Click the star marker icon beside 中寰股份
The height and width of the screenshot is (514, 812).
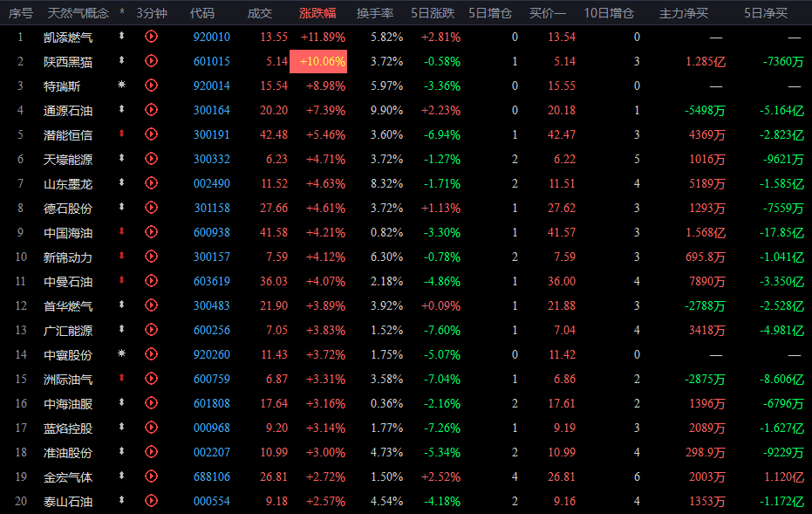pos(122,354)
